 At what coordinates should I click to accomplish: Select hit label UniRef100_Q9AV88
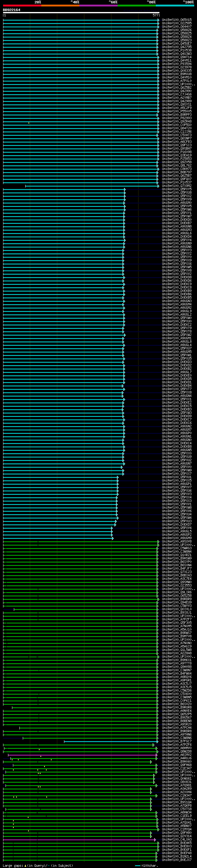pos(176,667)
